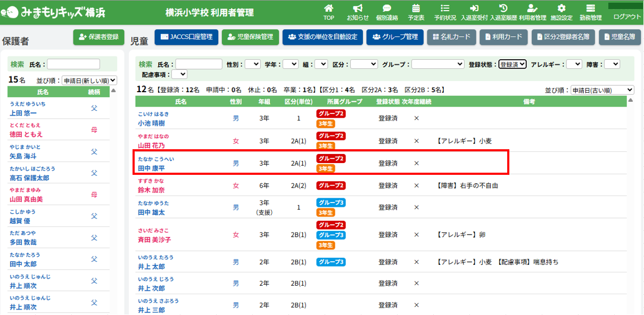The image size is (644, 315).
Task: Open guardian 並び順 sort dropdown
Action: [89, 80]
